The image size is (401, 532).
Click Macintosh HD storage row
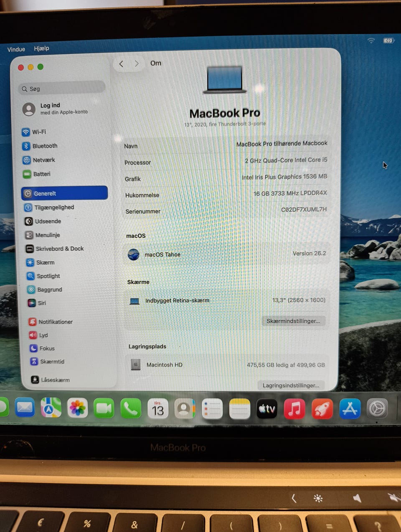(227, 365)
